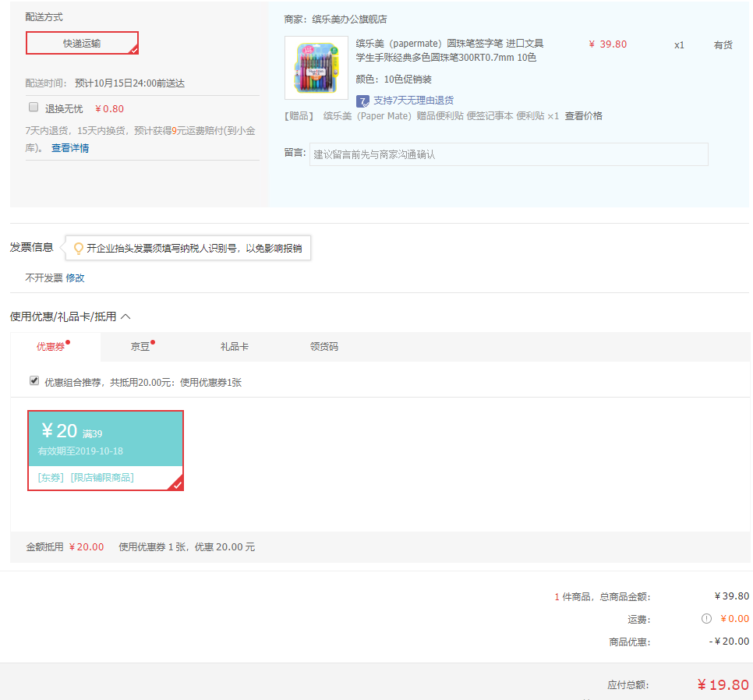The image size is (753, 700).
Task: Click the 金额抵用 ¥20.00 value
Action: tap(87, 547)
